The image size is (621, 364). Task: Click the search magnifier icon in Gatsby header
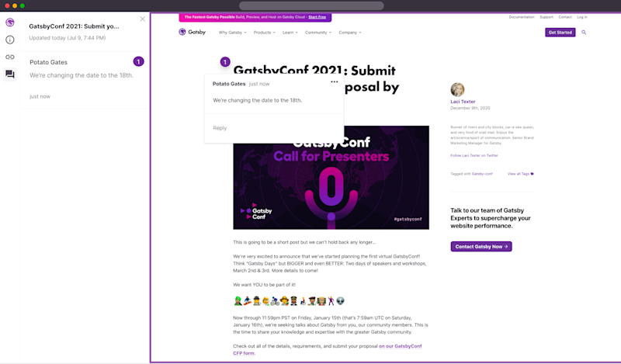584,33
